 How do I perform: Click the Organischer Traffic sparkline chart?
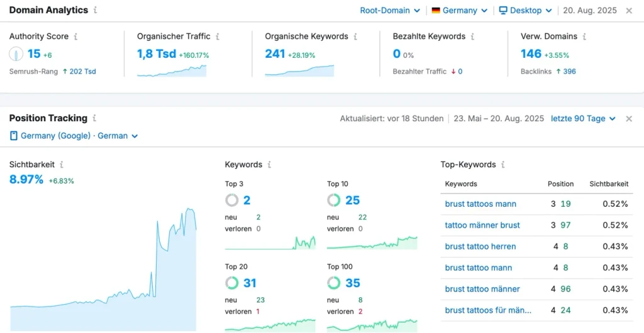click(172, 70)
